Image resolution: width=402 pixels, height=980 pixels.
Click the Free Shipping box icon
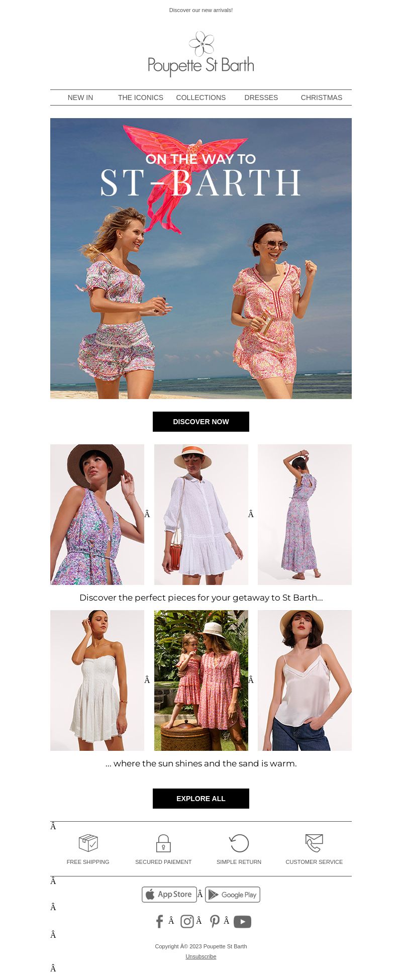click(x=88, y=843)
